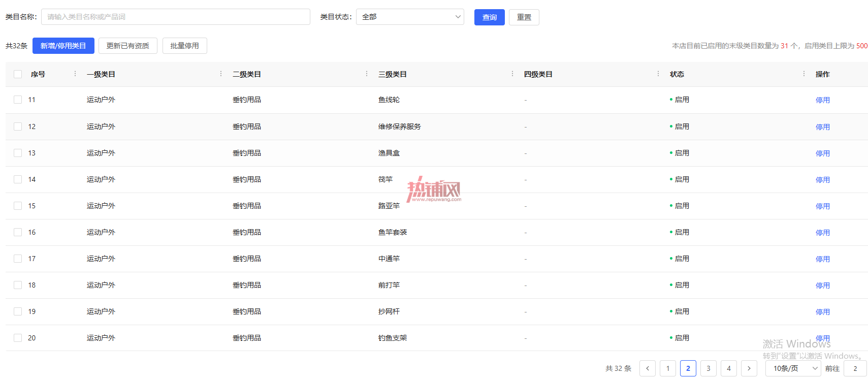This screenshot has width=868, height=379.
Task: Go to page 1
Action: (668, 368)
